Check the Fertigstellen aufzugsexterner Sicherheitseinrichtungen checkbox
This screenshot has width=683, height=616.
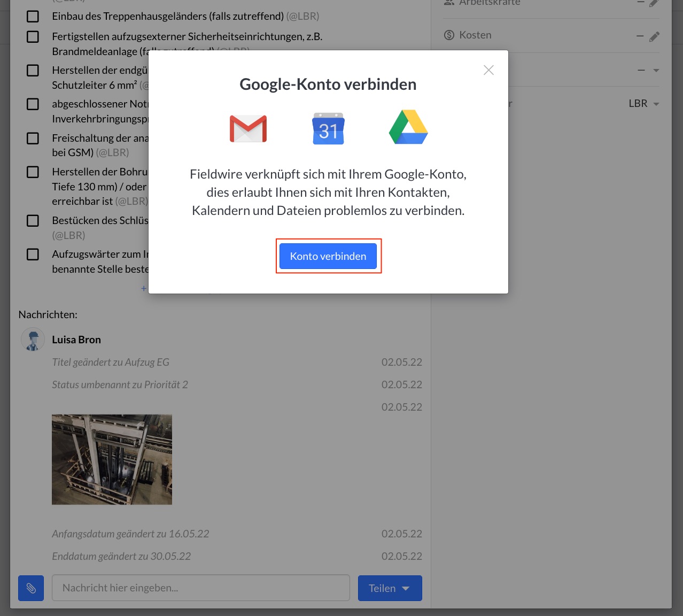coord(33,37)
